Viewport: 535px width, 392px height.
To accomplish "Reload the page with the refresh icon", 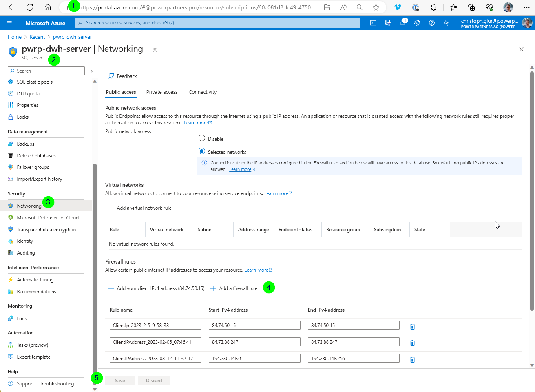I will point(30,7).
